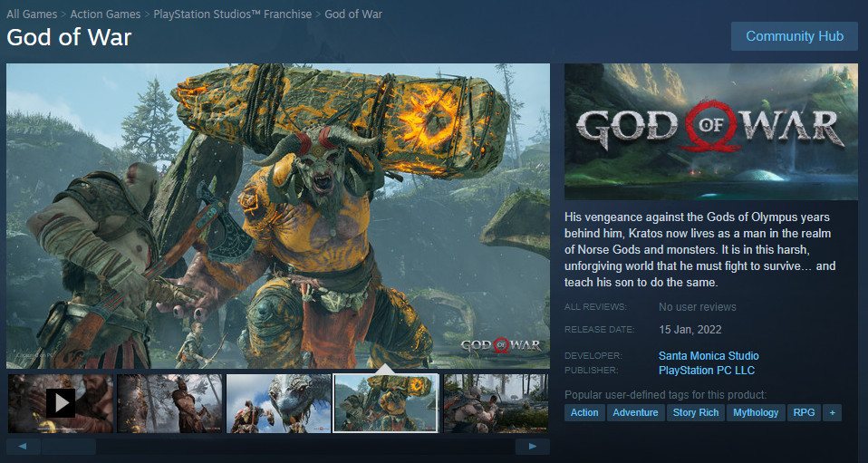Select the Mythology tag
This screenshot has width=868, height=463.
pos(756,412)
